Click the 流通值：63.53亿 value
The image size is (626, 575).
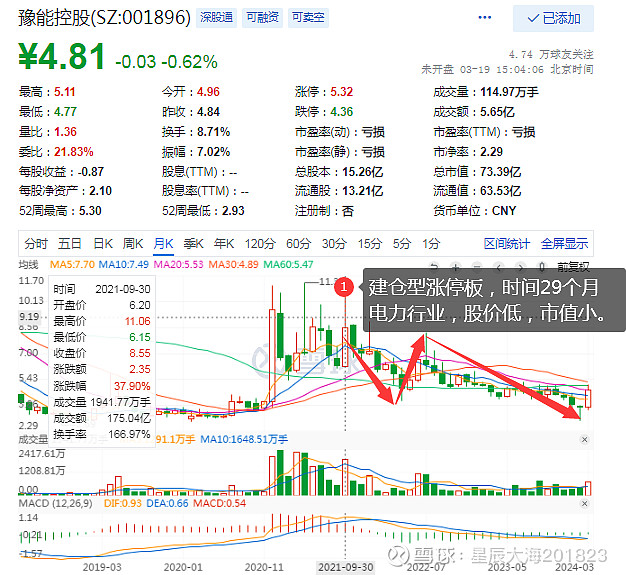[477, 191]
